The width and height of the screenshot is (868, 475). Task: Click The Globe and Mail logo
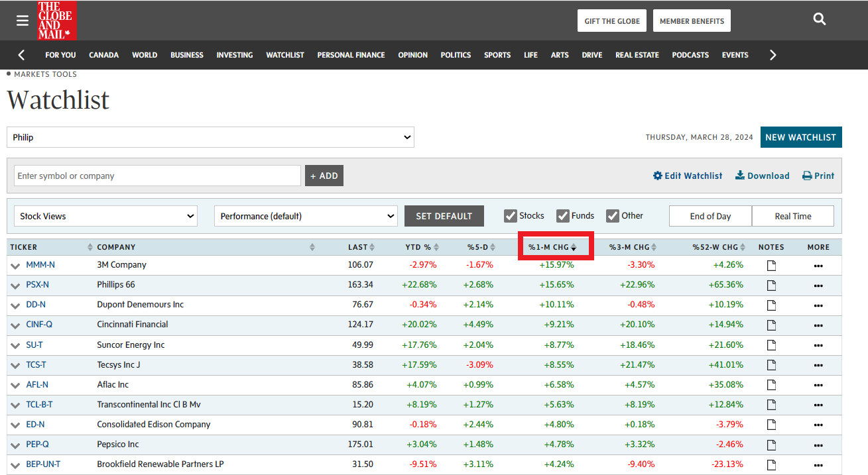coord(56,21)
